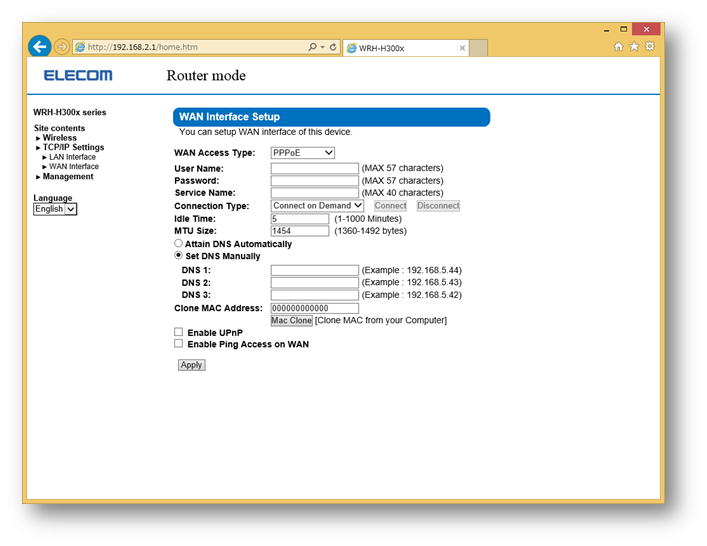This screenshot has height=546, width=707.
Task: Select the WRH-H300x tab
Action: tap(406, 48)
